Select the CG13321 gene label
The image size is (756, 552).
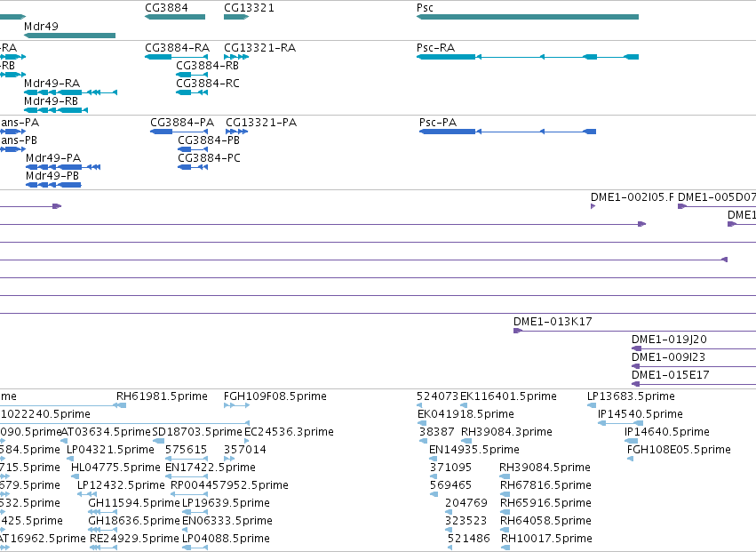click(249, 8)
